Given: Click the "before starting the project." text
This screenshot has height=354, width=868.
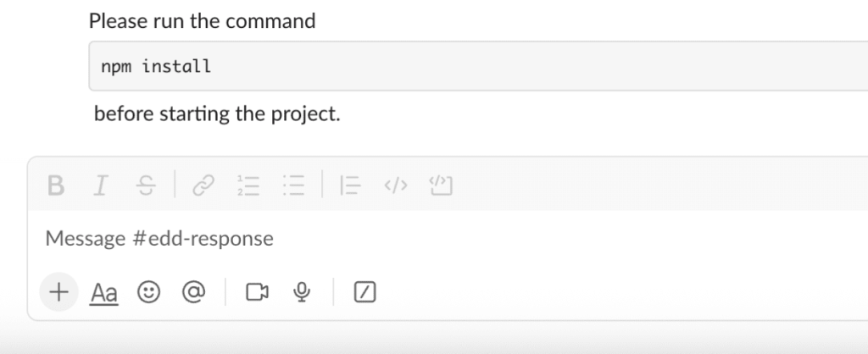Looking at the screenshot, I should coord(217,113).
